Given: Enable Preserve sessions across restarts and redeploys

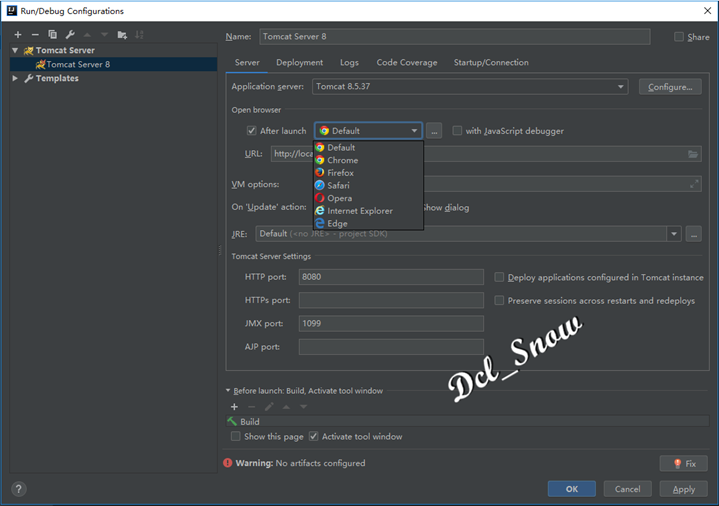Looking at the screenshot, I should click(499, 300).
